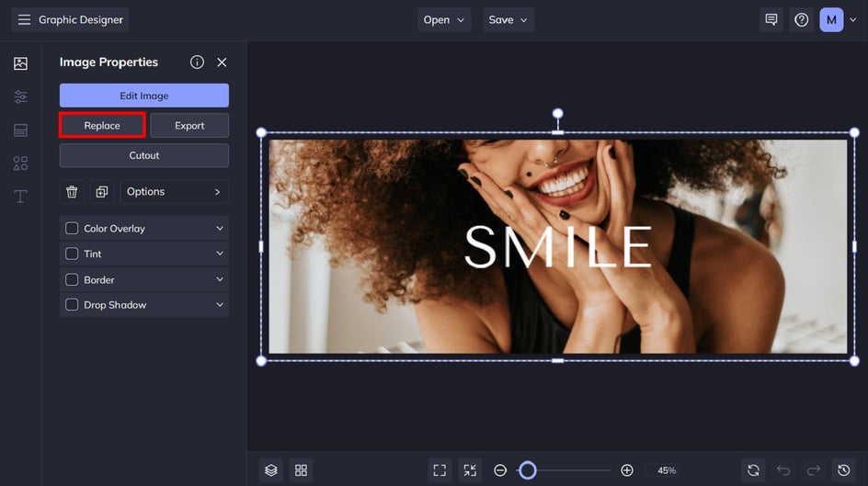The height and width of the screenshot is (486, 868).
Task: Click the Replace button
Action: tap(102, 126)
